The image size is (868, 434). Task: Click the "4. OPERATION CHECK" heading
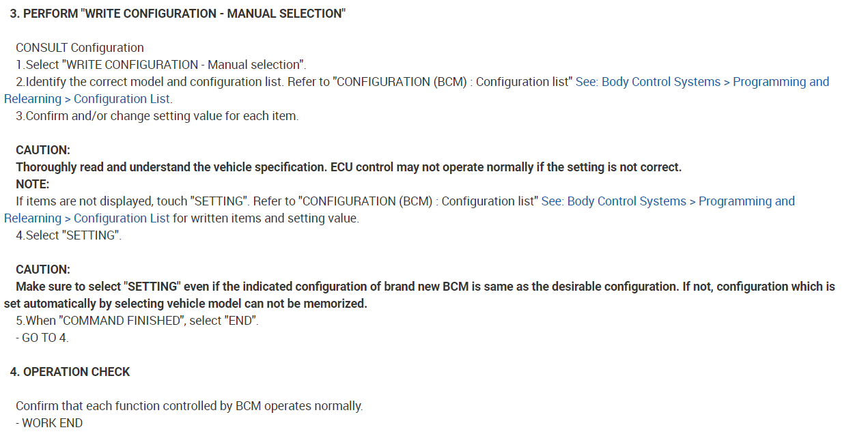[70, 372]
